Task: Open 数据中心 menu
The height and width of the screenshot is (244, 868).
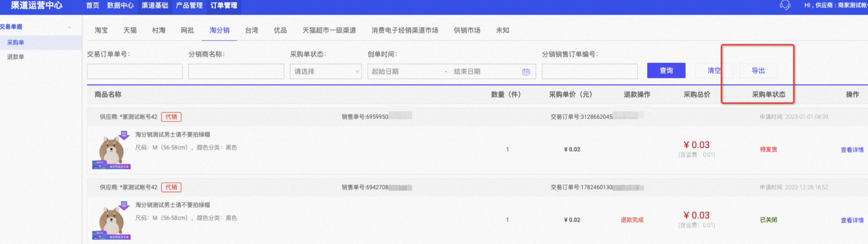Action: (x=120, y=5)
